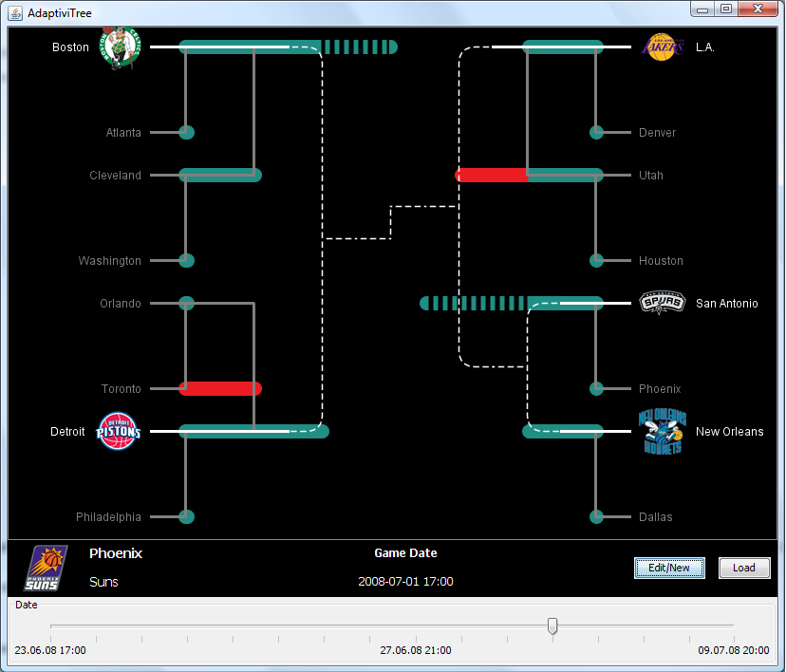Viewport: 786px width, 672px height.
Task: Click the Phoenix label in the bracket
Action: click(x=660, y=388)
